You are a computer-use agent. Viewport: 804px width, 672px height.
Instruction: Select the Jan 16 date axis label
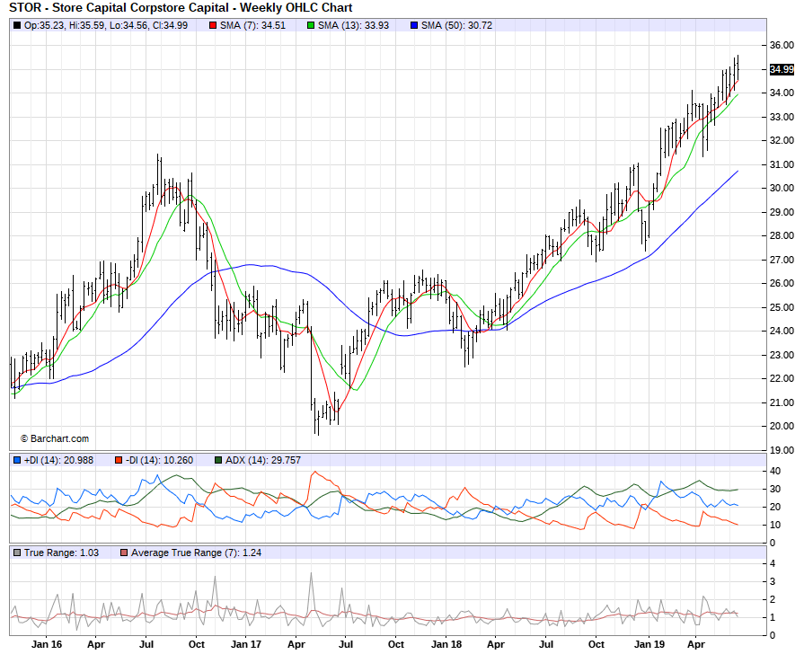47,644
